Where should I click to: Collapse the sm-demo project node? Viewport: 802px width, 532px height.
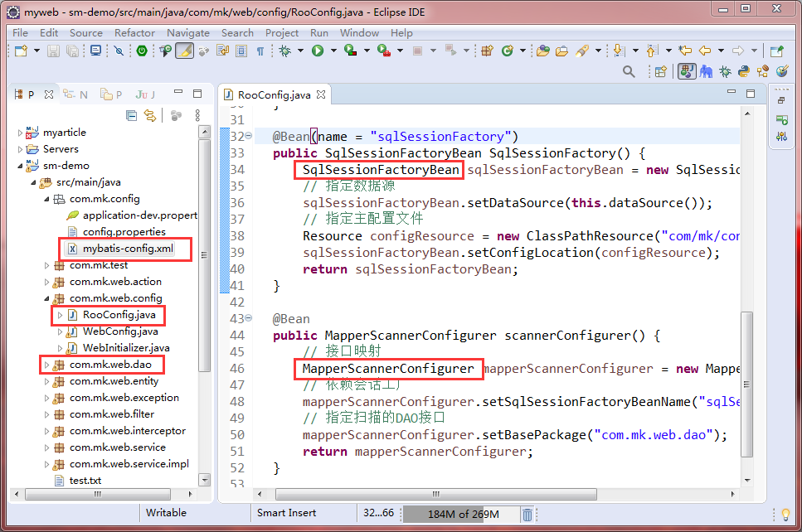click(x=20, y=166)
